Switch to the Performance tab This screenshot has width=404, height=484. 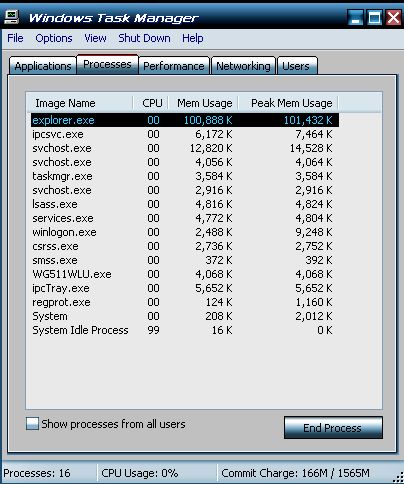tap(174, 66)
